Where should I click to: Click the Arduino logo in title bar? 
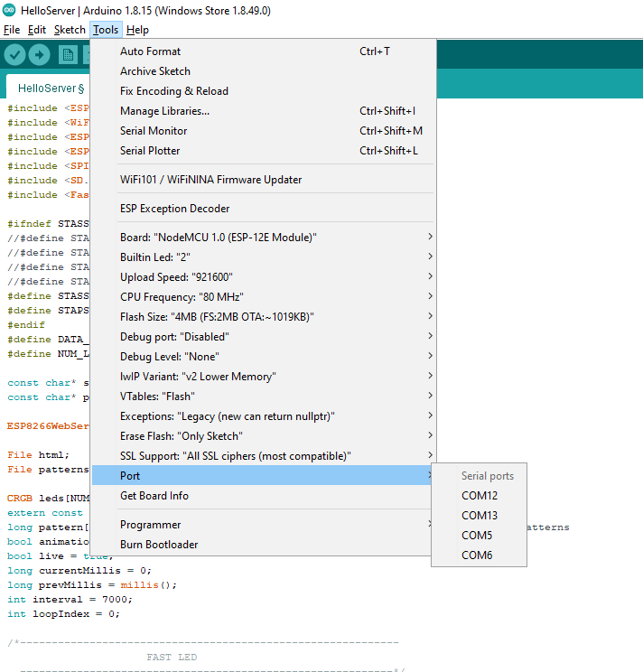point(9,10)
